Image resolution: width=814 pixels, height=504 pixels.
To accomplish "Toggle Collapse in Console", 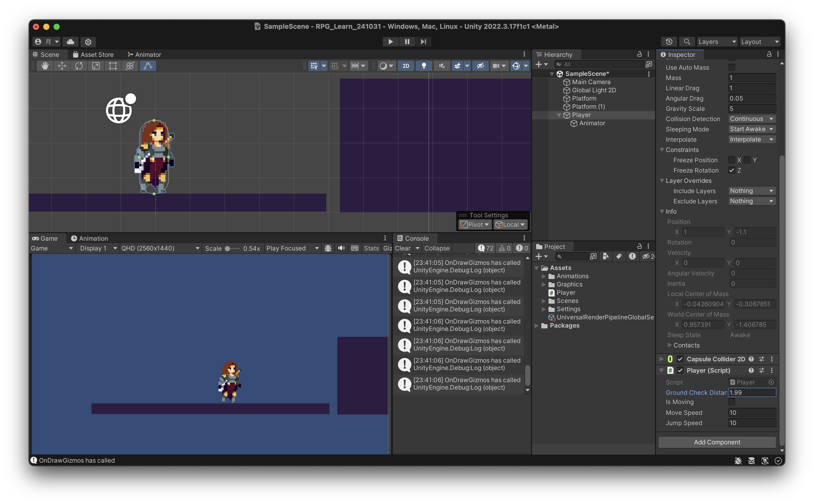I will coord(437,248).
